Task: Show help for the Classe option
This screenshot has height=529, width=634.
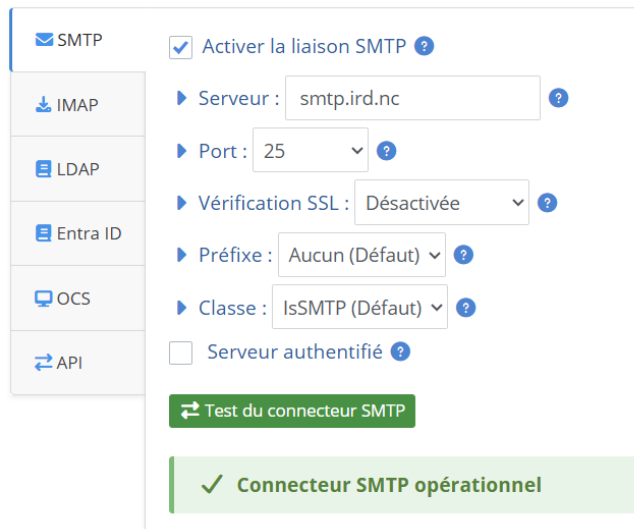Action: 466,308
